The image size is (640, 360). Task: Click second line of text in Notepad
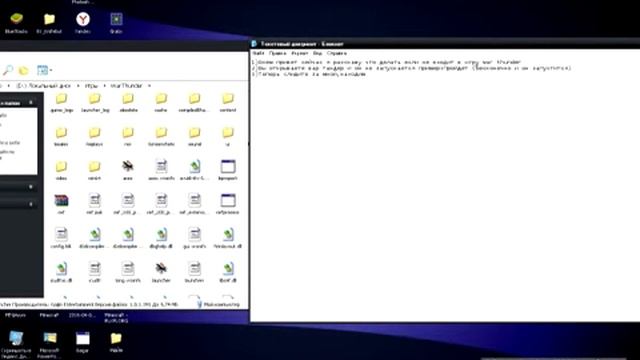point(411,69)
